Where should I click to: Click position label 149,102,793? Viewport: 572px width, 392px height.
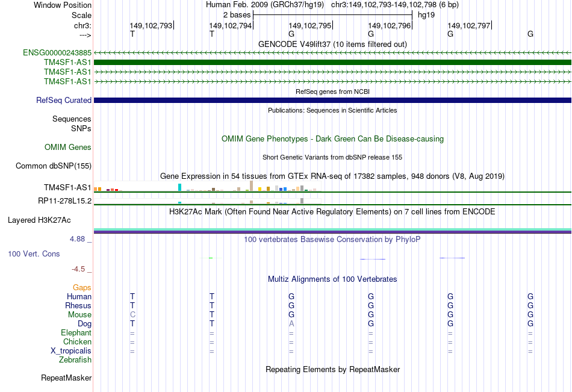click(151, 25)
